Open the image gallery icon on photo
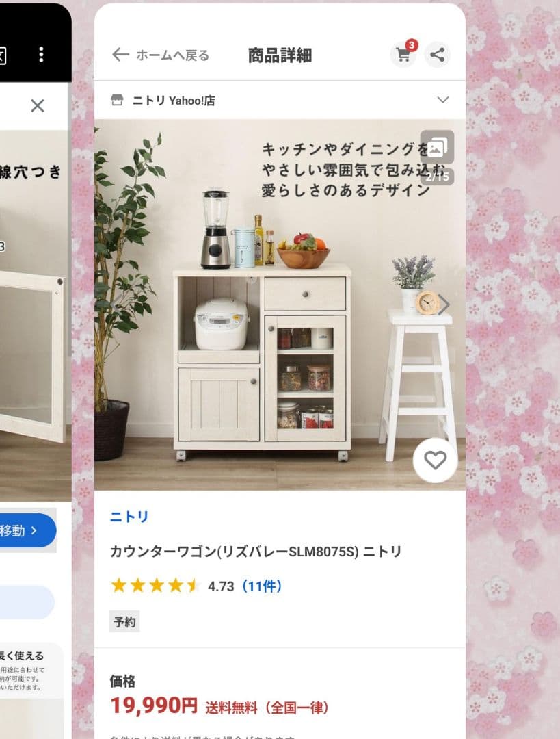Screen dimensions: 560x739 point(437,147)
